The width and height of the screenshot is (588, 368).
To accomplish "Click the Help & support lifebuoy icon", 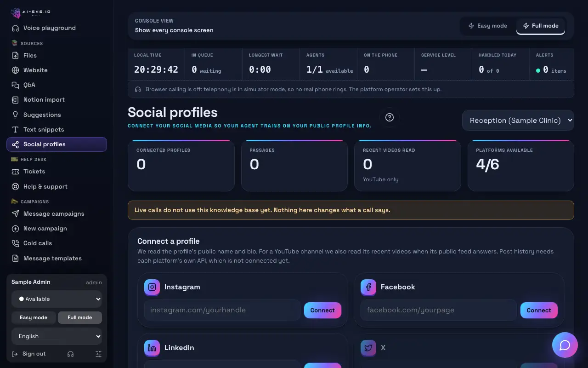I will click(15, 187).
